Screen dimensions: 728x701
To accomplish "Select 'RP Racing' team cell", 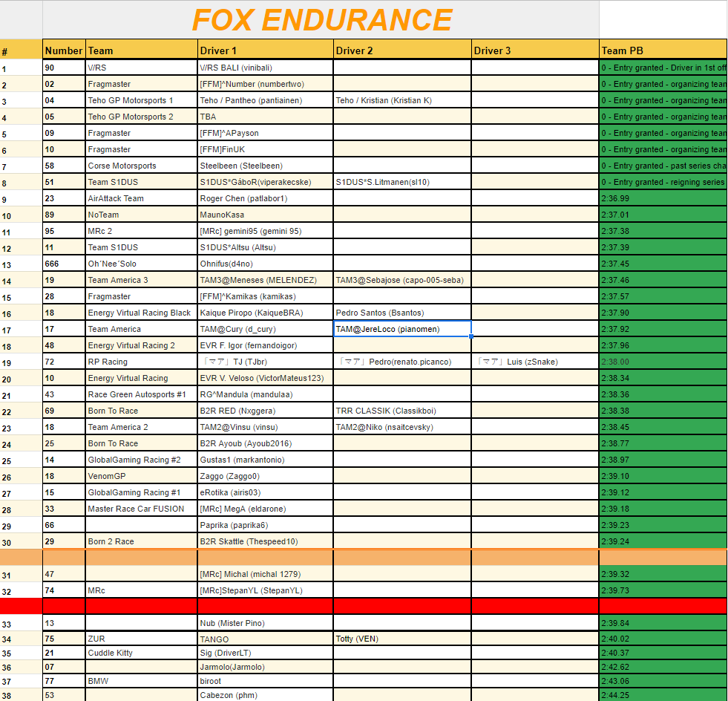I will pyautogui.click(x=142, y=362).
